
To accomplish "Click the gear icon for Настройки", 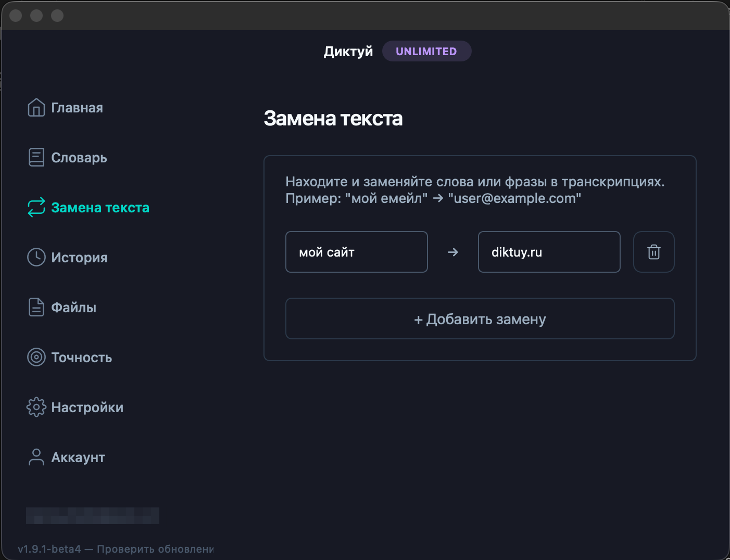I will (x=36, y=407).
